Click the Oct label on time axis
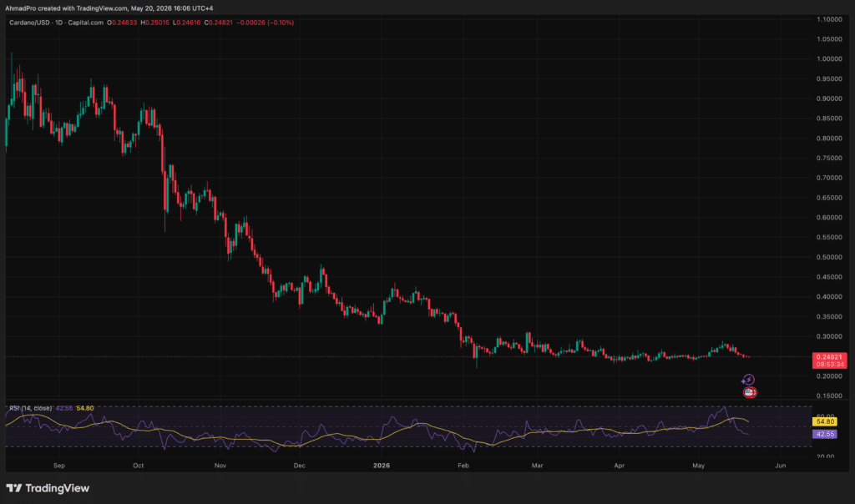The height and width of the screenshot is (504, 855). tap(139, 466)
